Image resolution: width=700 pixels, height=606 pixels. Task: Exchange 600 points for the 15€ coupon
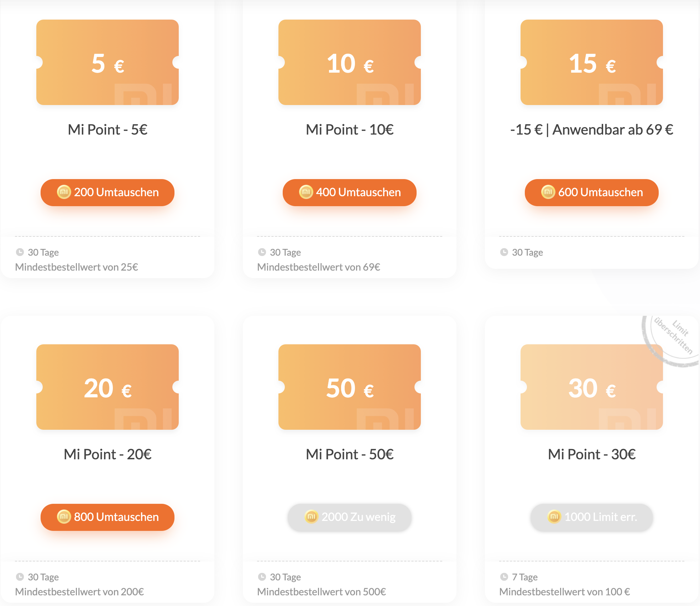591,192
